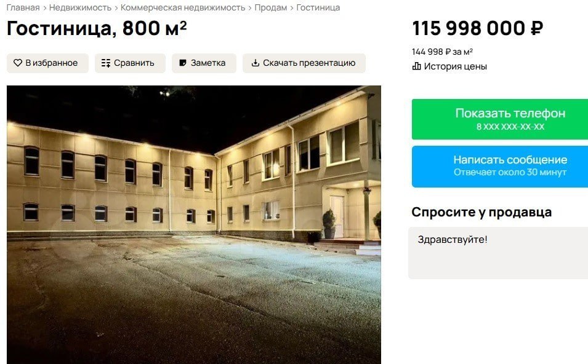Click the masked phone number text
Screen dimensions: 588x364
510,127
